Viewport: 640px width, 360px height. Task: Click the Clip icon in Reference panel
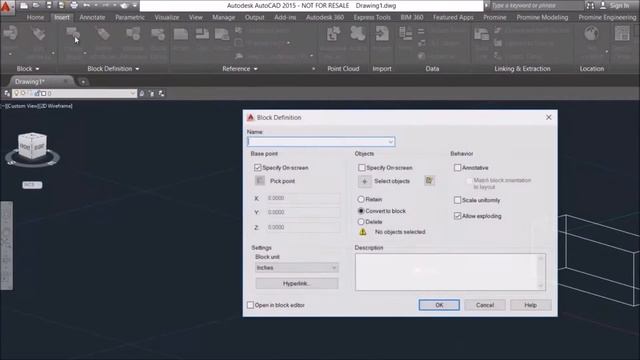click(202, 34)
